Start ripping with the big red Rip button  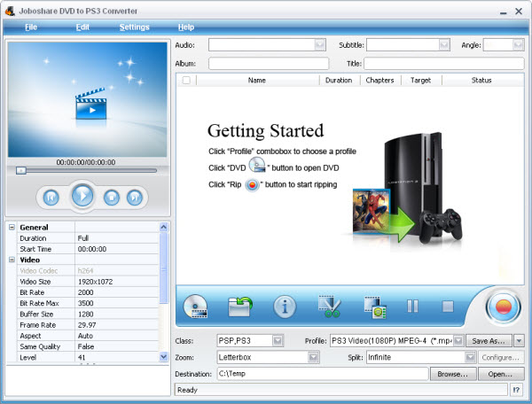point(503,307)
